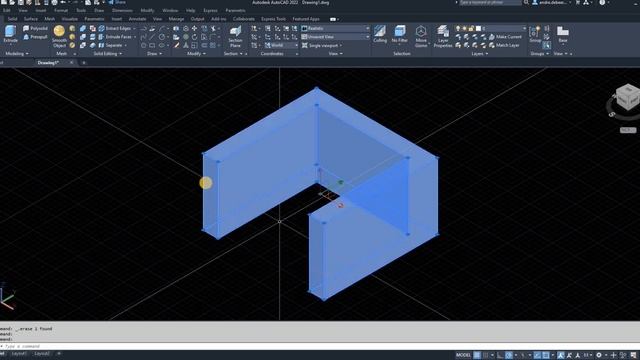The image size is (640, 360).
Task: Expand the Modeling panel
Action: (x=17, y=53)
